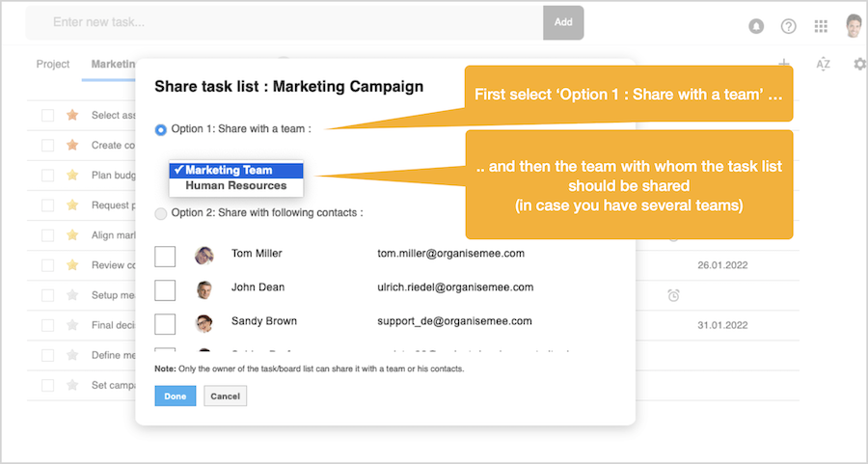
Task: Open the settings gear icon
Action: pyautogui.click(x=859, y=64)
